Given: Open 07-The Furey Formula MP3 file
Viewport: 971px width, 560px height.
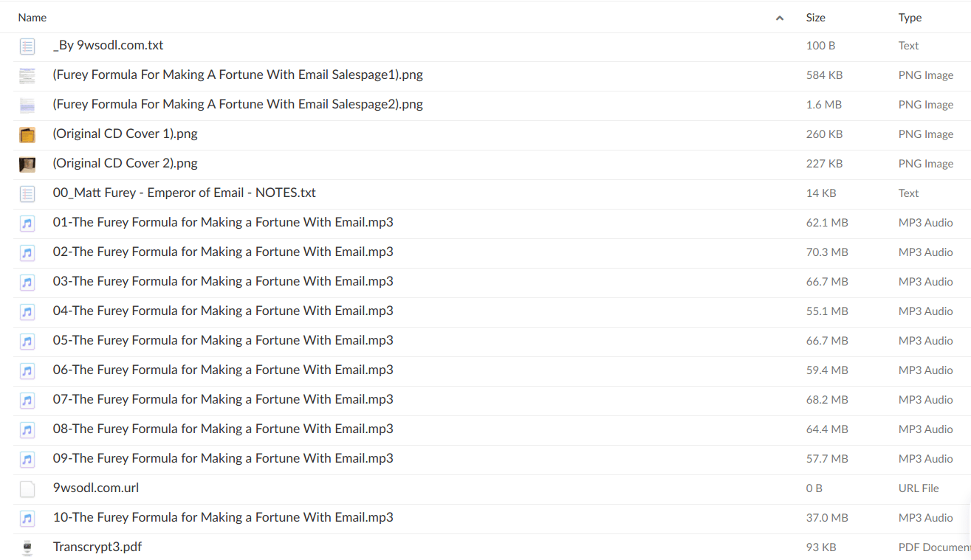Looking at the screenshot, I should point(223,400).
